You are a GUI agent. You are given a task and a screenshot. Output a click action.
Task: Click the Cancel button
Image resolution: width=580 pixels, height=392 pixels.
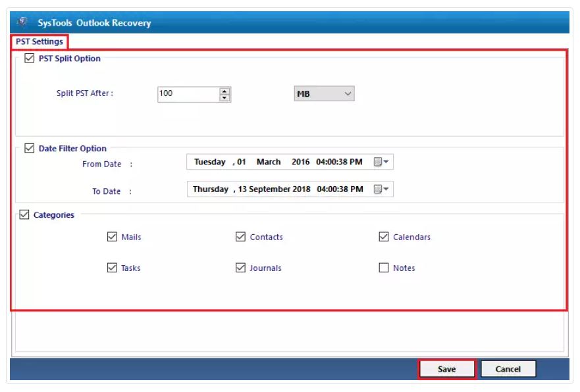(508, 369)
